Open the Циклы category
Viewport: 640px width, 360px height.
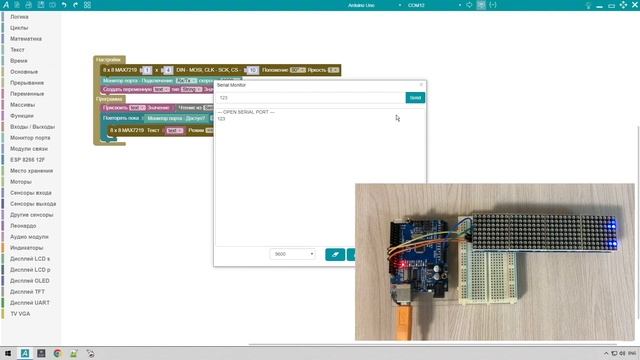19,28
